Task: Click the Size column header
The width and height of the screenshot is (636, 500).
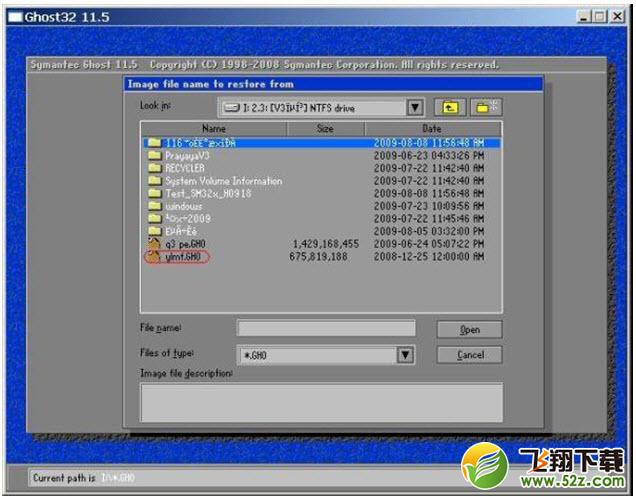Action: [x=325, y=129]
